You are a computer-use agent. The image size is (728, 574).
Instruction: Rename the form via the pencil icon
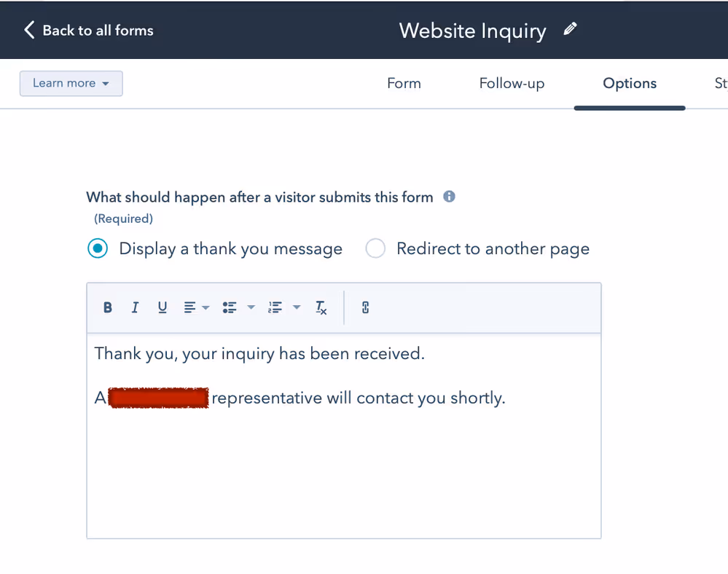click(570, 28)
